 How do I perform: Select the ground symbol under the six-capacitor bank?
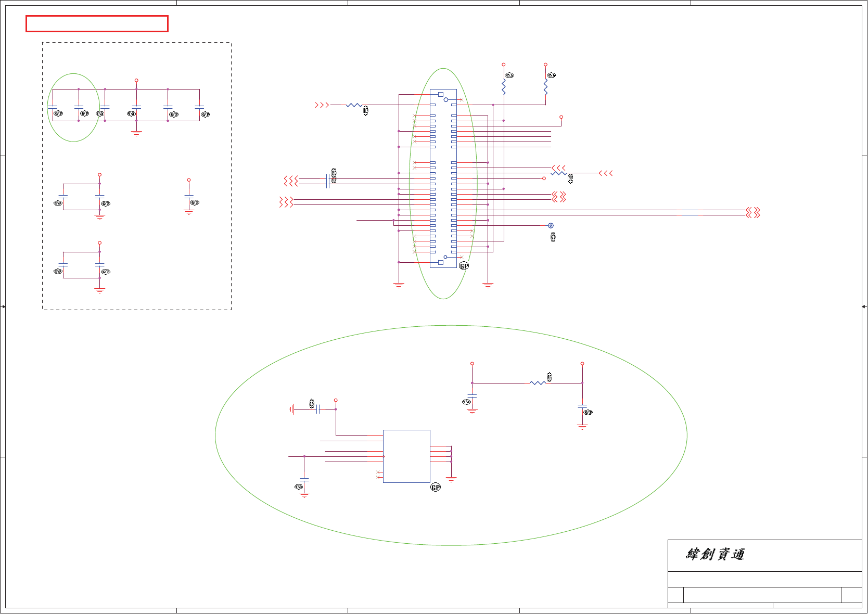pos(136,133)
